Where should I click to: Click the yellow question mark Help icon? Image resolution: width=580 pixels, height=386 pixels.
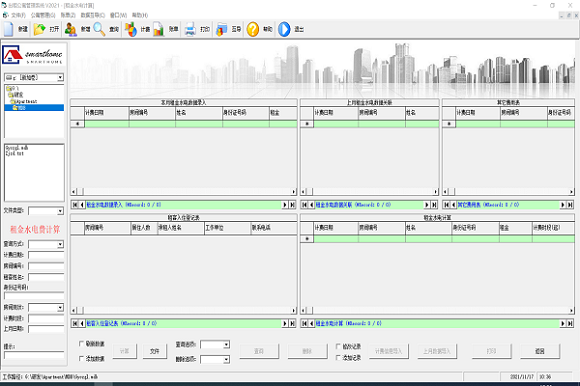[253, 29]
